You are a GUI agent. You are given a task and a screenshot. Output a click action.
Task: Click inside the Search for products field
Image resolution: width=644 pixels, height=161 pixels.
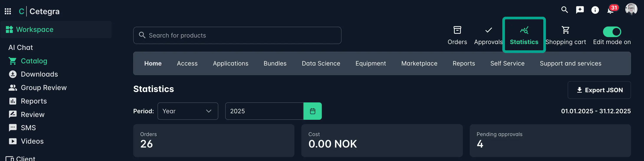tap(237, 35)
